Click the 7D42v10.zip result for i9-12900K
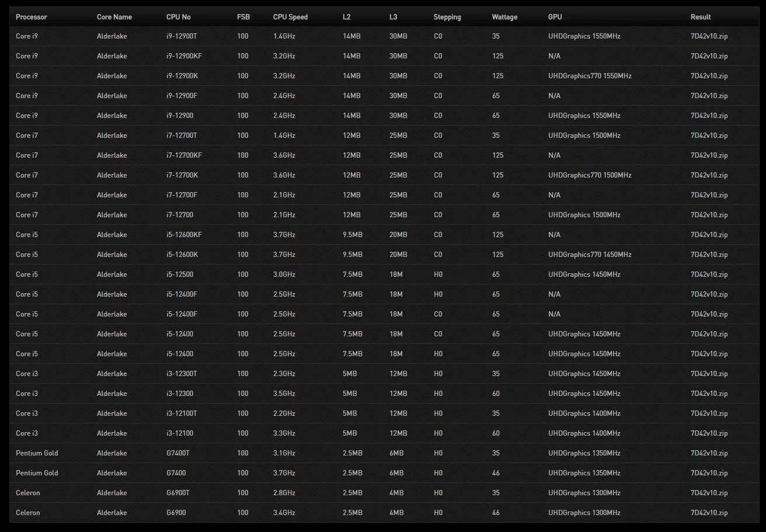This screenshot has height=532, width=766. [709, 76]
